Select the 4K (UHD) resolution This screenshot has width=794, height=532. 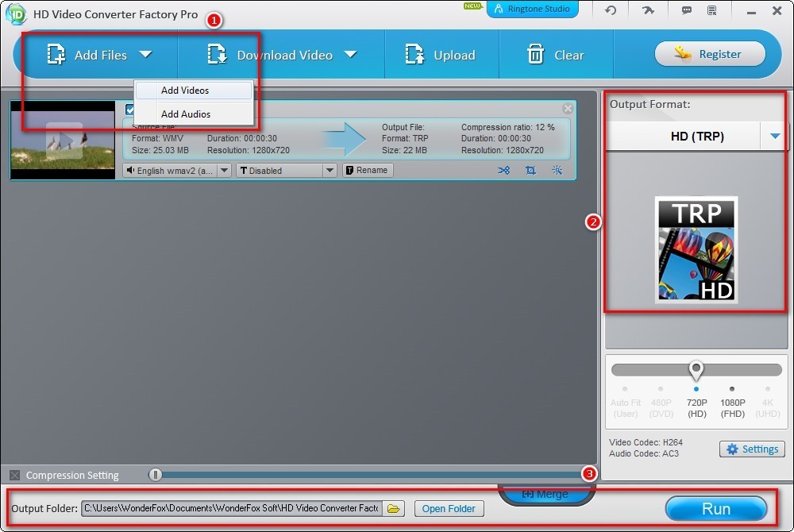point(768,407)
